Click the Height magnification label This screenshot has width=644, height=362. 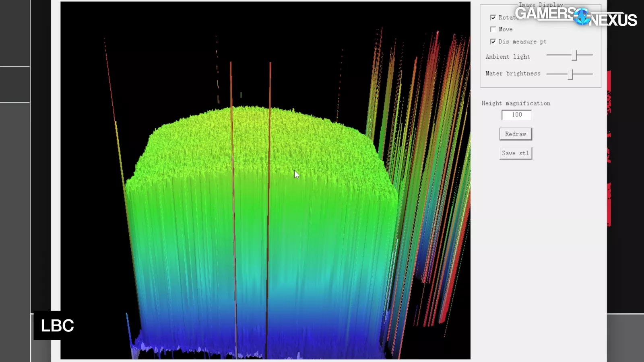pyautogui.click(x=516, y=103)
